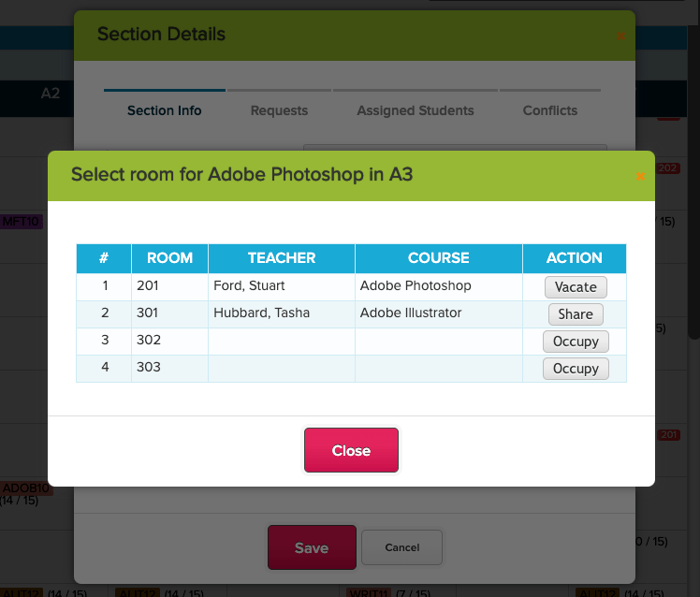
Task: Show the Conflicts tab
Action: (550, 110)
